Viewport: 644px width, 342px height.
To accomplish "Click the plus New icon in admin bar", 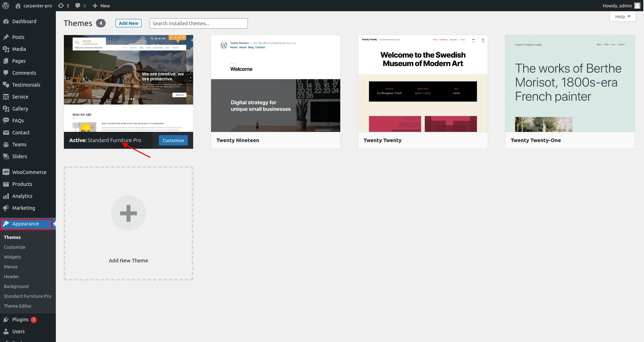I will coord(95,6).
